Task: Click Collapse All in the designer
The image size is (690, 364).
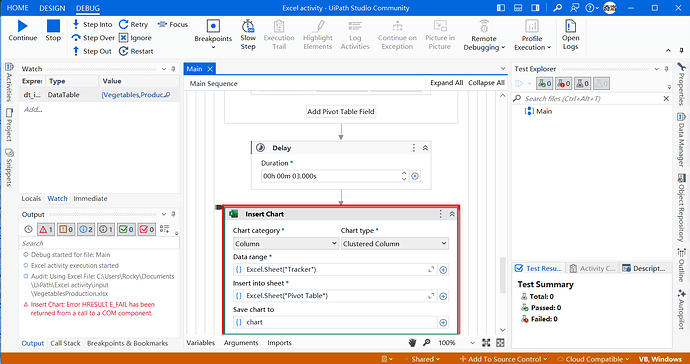Action: (x=486, y=83)
